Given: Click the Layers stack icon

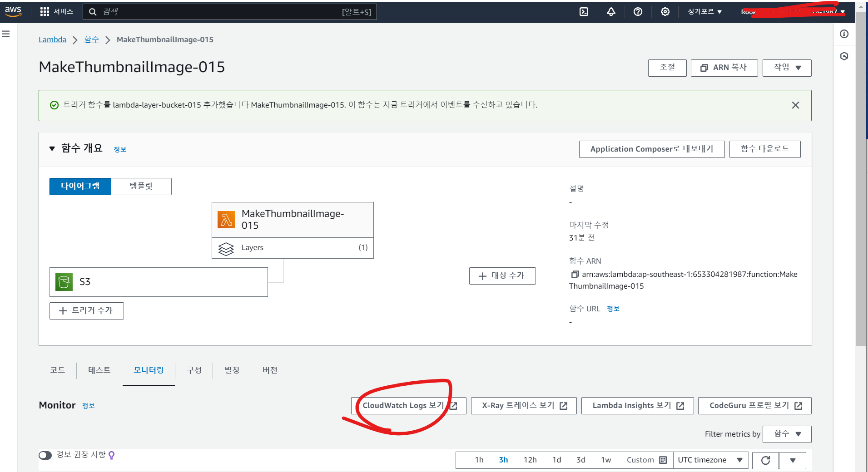Looking at the screenshot, I should [226, 248].
